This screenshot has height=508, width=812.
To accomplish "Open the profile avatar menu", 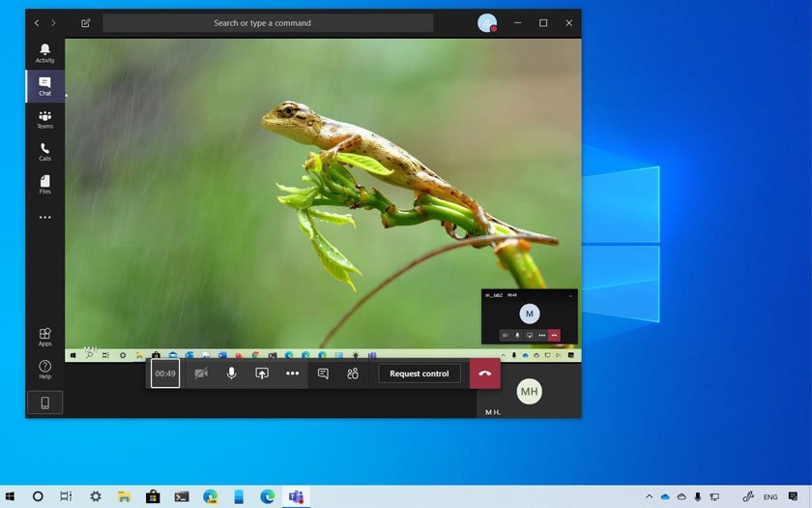I will point(487,23).
